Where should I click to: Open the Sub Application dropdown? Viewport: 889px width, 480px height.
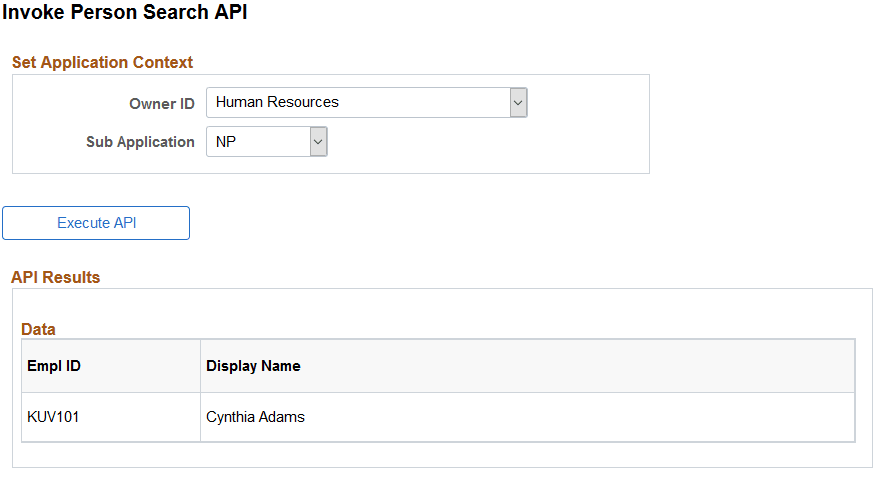click(x=266, y=142)
